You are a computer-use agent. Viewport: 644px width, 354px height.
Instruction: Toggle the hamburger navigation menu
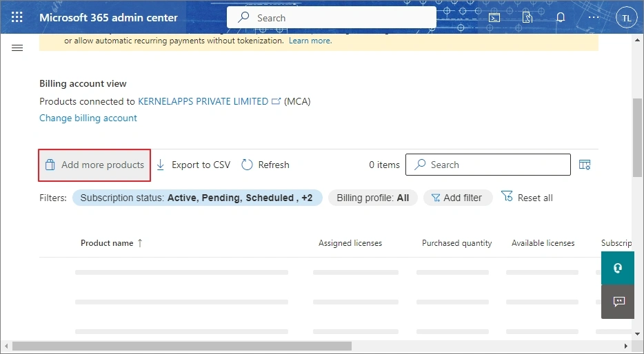17,48
